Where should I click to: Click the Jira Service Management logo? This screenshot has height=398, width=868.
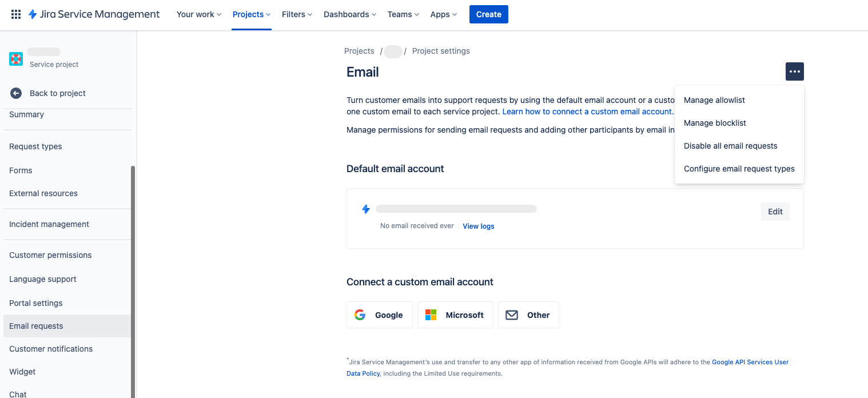click(94, 14)
